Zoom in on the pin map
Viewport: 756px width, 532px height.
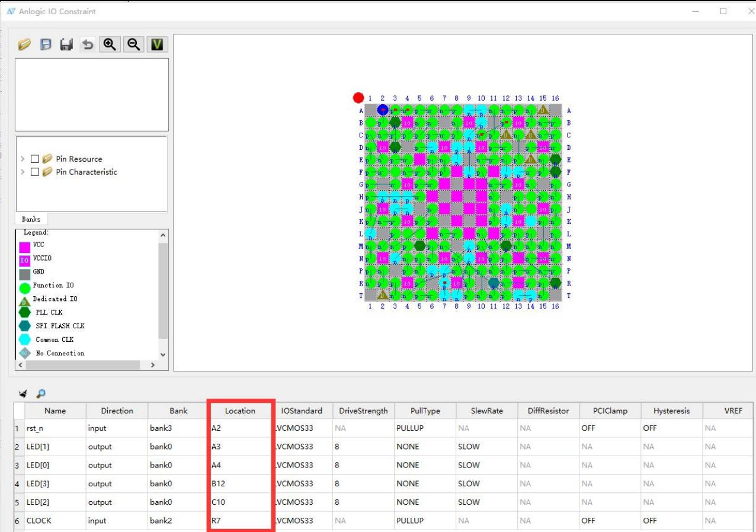[x=110, y=44]
